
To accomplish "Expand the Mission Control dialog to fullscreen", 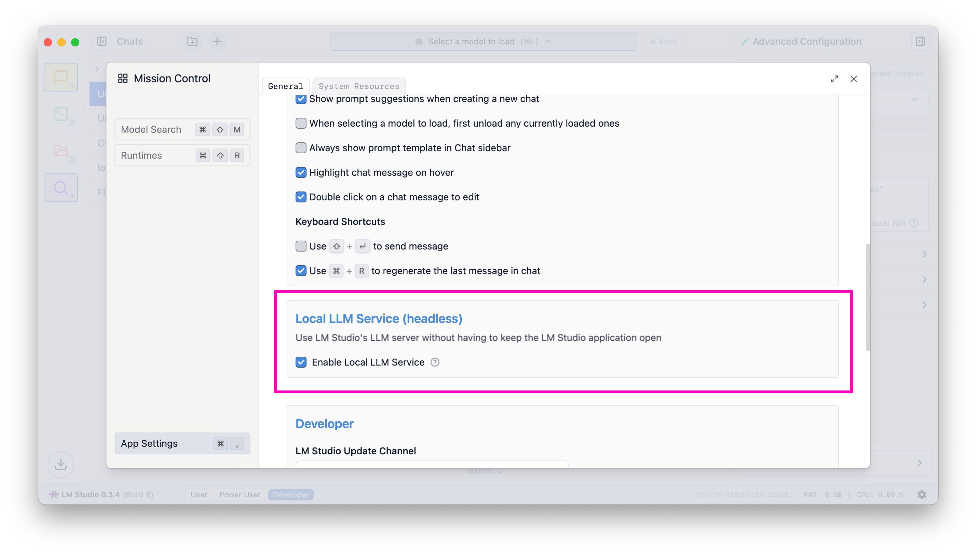I will point(834,79).
